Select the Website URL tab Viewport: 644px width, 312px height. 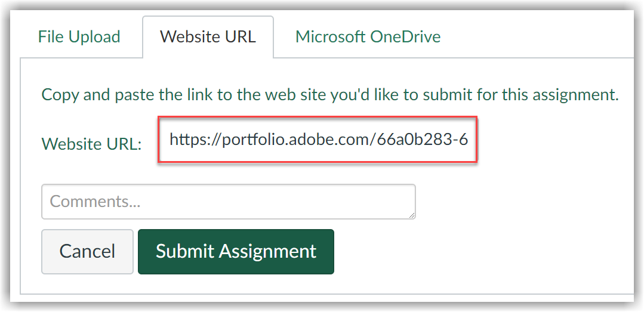click(x=208, y=36)
